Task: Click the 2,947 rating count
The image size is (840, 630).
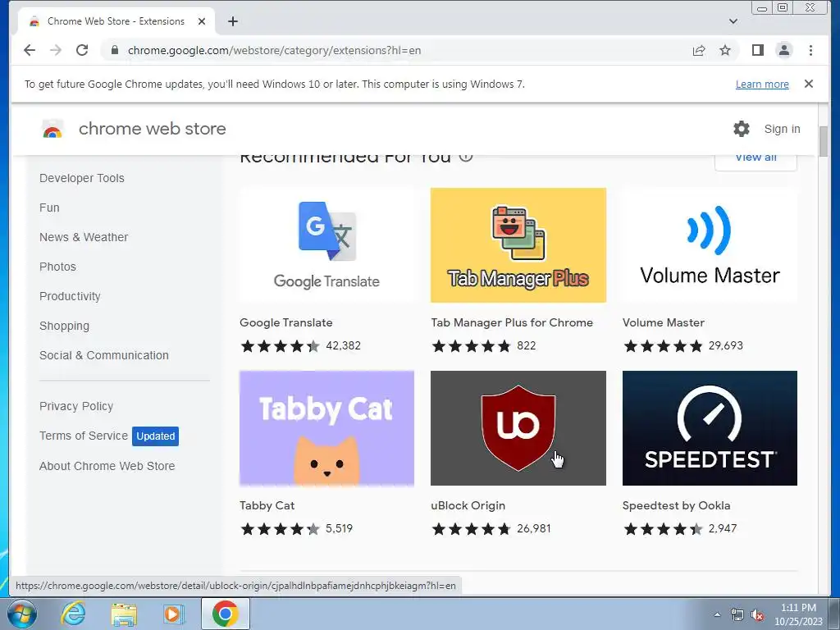Action: (x=723, y=529)
